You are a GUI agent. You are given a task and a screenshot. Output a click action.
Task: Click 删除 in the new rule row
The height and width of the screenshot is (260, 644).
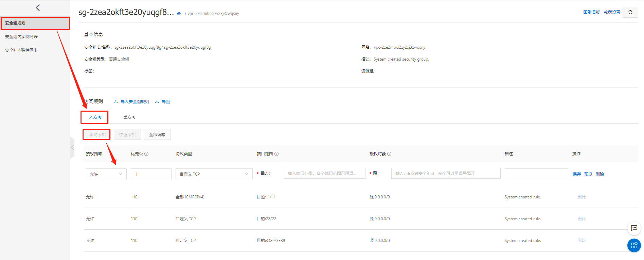600,174
